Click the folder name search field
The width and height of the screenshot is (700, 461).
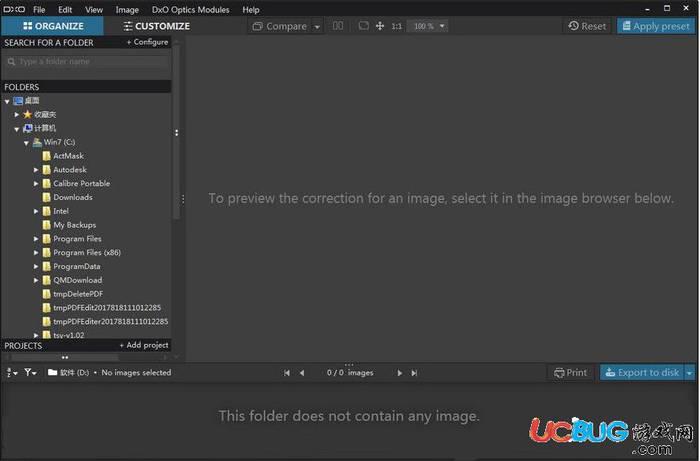tap(88, 62)
